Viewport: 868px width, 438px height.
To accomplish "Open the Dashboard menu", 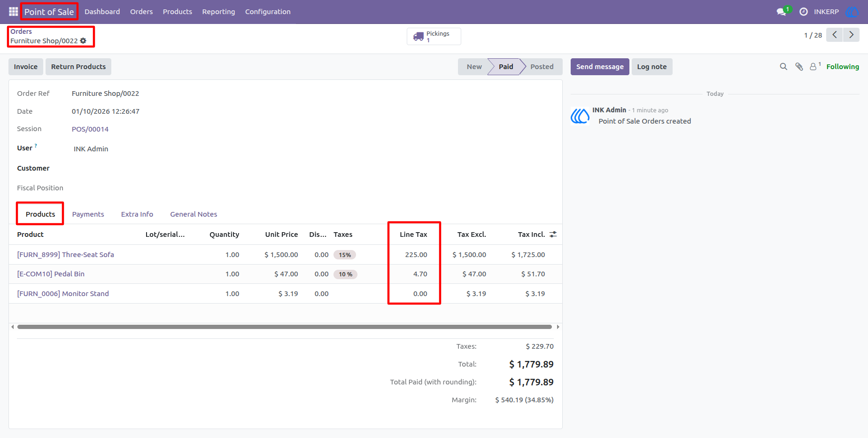I will coord(102,12).
